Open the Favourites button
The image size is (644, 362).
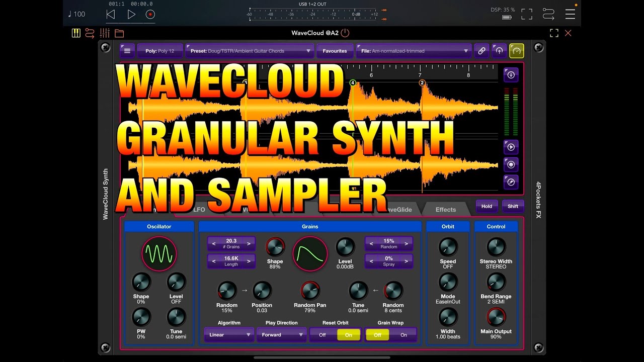pos(335,51)
